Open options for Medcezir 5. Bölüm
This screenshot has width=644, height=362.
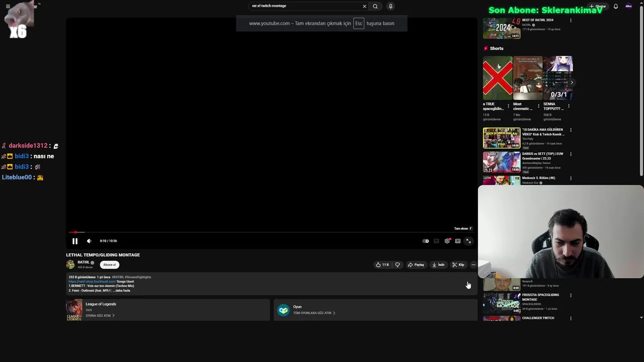click(x=571, y=178)
